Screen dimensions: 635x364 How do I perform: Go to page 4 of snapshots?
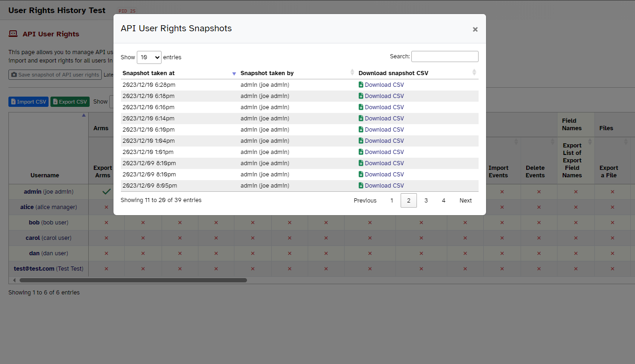coord(444,201)
